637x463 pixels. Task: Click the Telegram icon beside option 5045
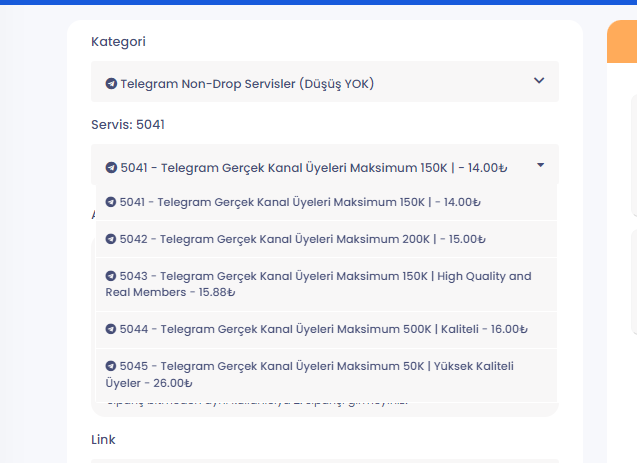[x=111, y=366]
